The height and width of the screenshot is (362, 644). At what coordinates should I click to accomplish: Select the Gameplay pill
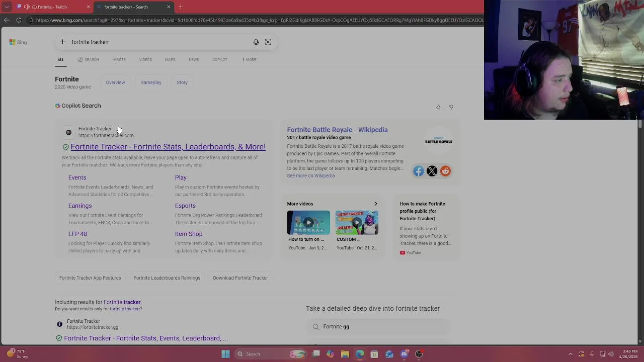(151, 82)
